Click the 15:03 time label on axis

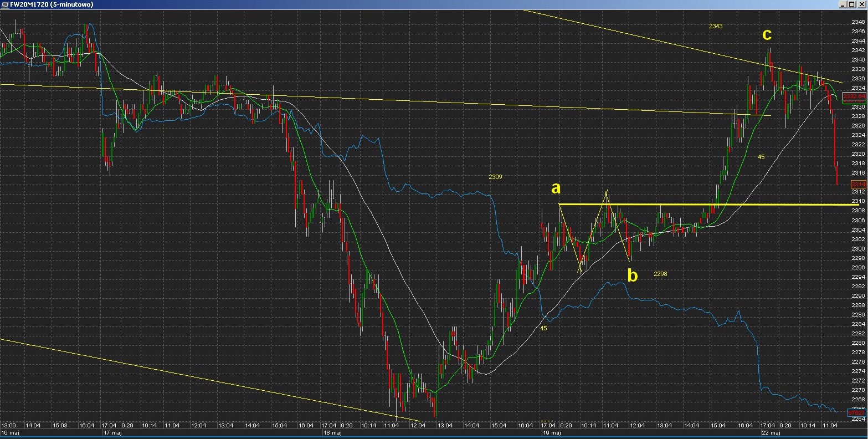coord(60,425)
